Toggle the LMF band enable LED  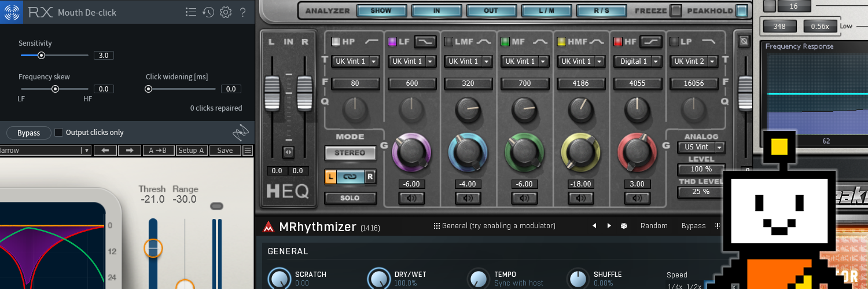click(448, 42)
